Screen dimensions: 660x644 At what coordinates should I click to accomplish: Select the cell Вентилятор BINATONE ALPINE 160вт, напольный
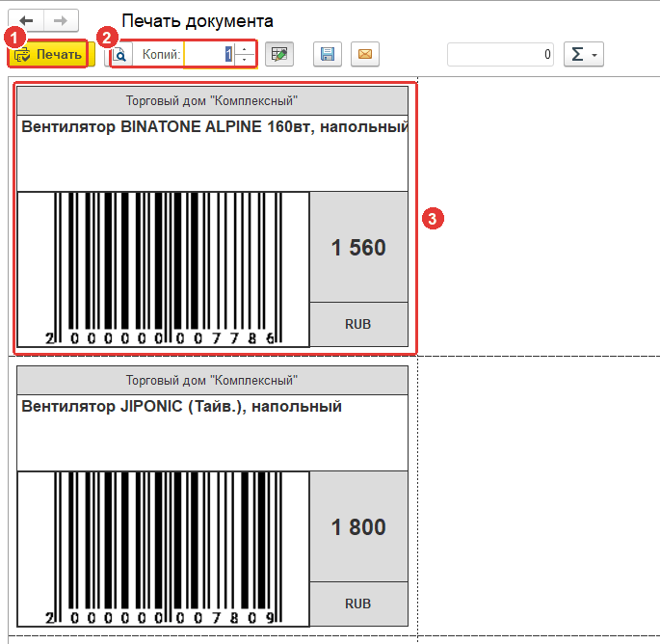coord(212,153)
